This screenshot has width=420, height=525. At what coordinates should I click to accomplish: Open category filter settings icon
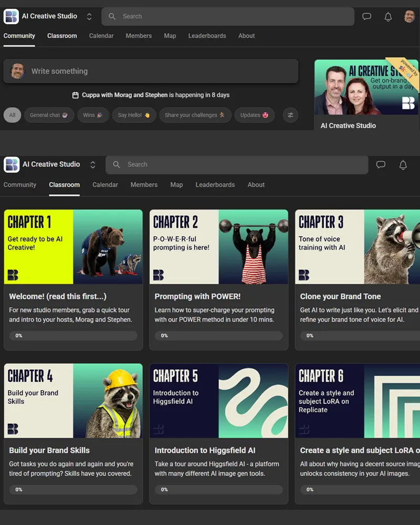click(290, 115)
